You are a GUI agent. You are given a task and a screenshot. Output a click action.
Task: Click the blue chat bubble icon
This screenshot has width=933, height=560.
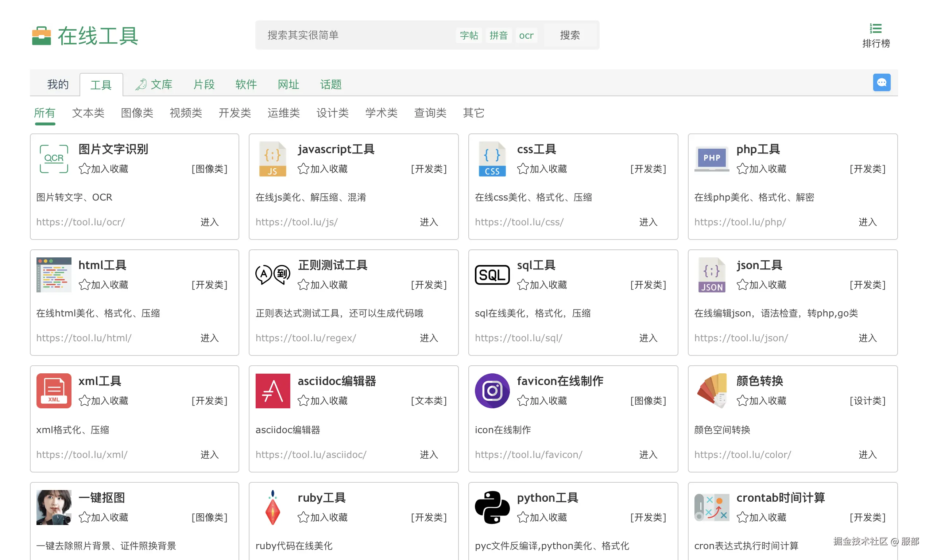coord(882,82)
